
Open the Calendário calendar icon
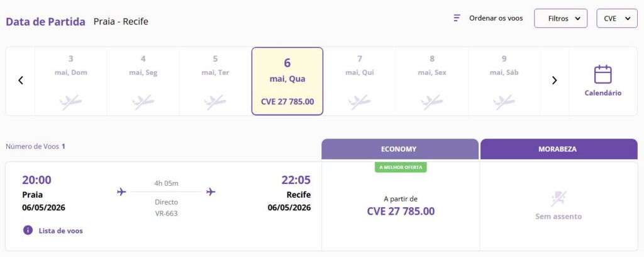click(x=602, y=74)
